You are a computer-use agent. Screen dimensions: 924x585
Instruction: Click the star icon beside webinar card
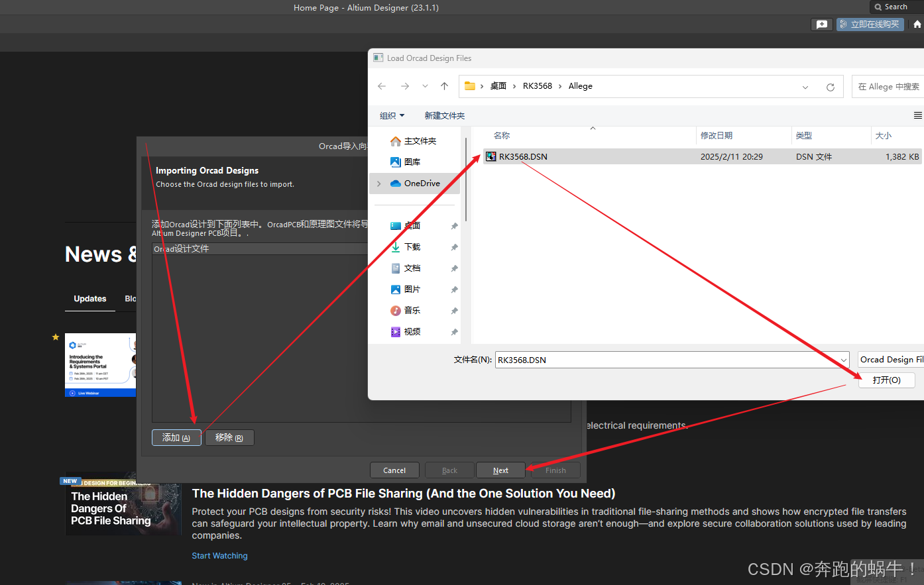(x=56, y=337)
